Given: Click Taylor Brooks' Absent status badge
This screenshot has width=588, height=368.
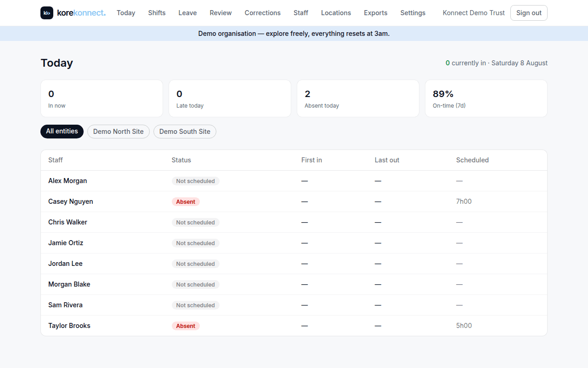Looking at the screenshot, I should [x=186, y=326].
